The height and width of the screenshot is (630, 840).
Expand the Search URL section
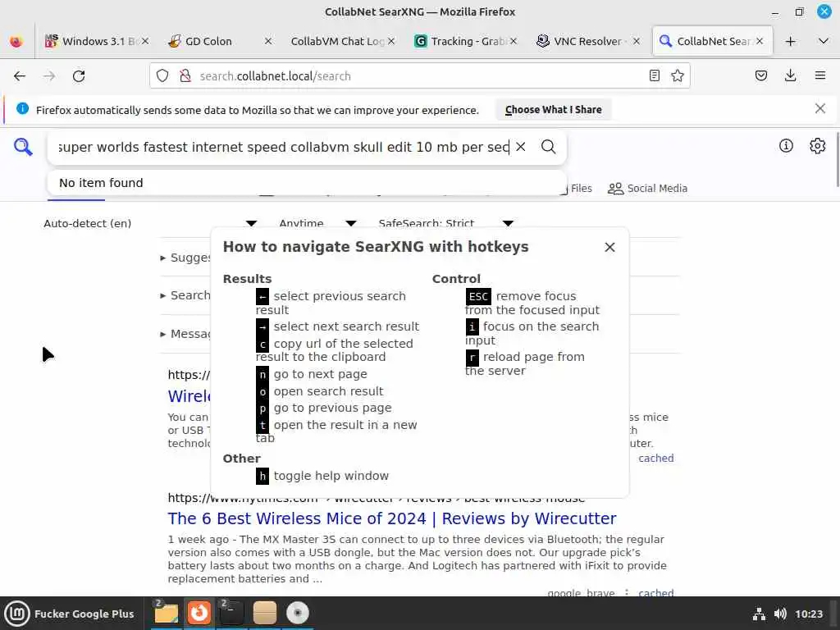[185, 295]
